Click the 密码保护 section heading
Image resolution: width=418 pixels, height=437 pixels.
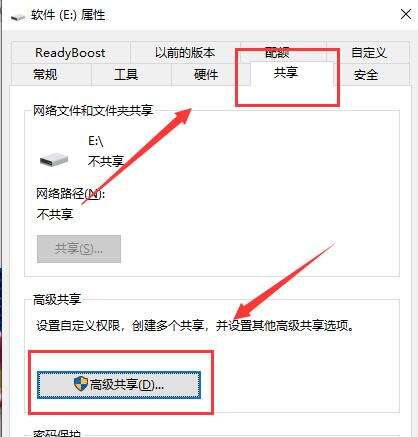(57, 433)
